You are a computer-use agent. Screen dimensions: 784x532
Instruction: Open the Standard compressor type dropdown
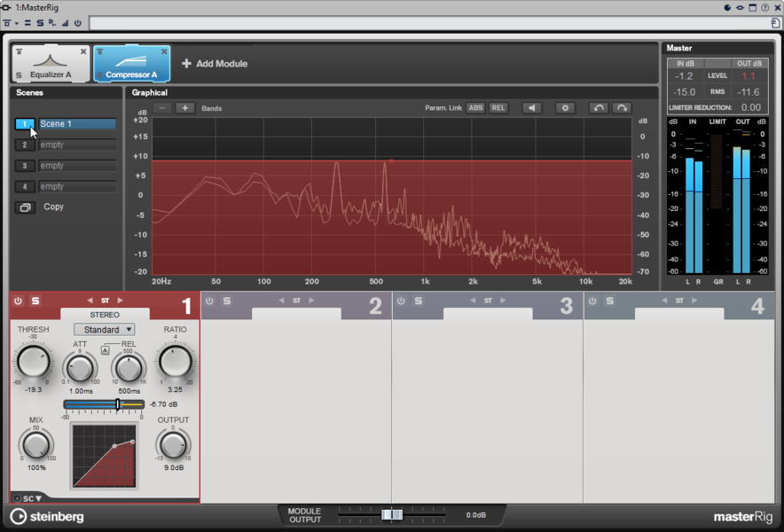tap(105, 330)
